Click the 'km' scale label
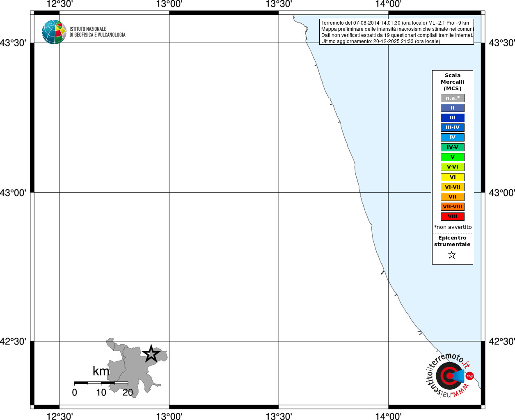This screenshot has width=515, height=420. point(101,371)
